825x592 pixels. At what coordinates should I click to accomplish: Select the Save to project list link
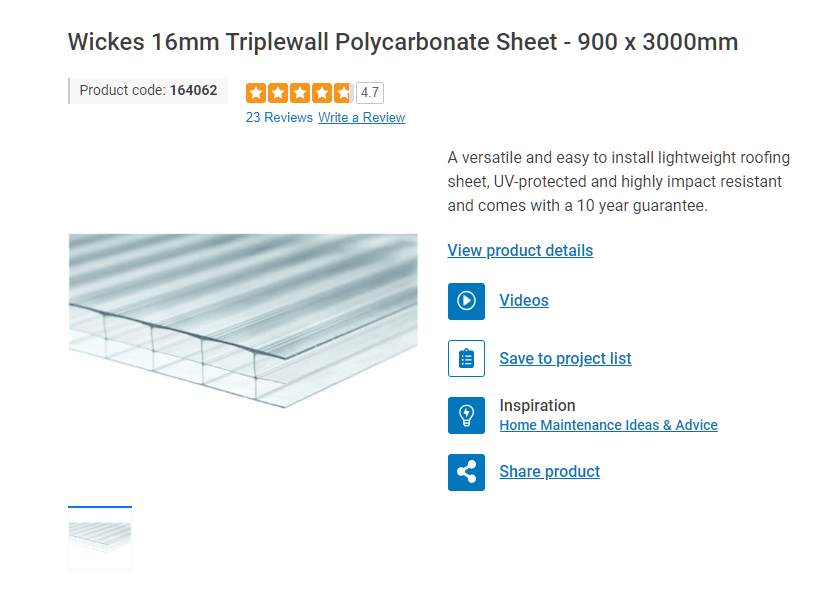tap(565, 359)
